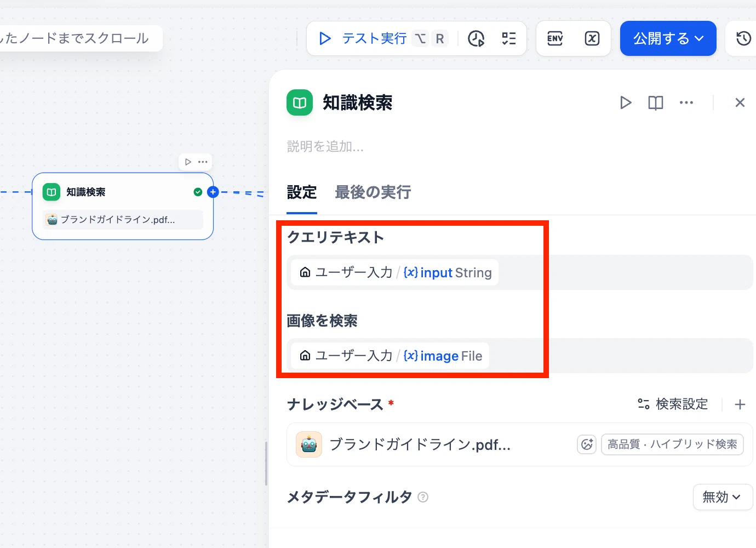Select the input String query variable
This screenshot has height=548, width=756.
[x=394, y=272]
